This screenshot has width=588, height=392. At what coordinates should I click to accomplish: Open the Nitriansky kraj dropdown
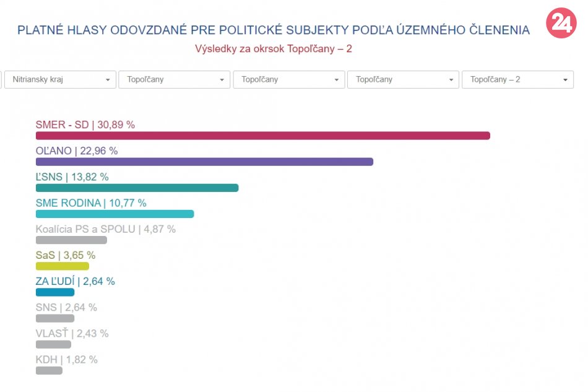60,80
